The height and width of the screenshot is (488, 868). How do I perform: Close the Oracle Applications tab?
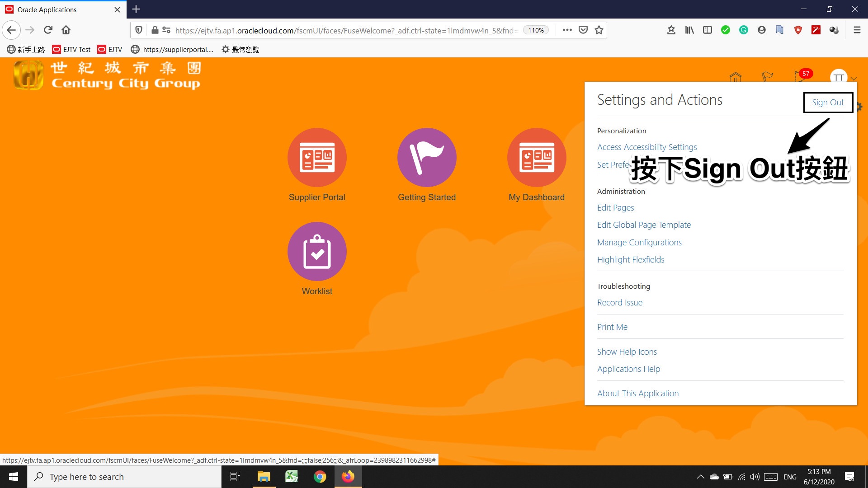pos(117,9)
